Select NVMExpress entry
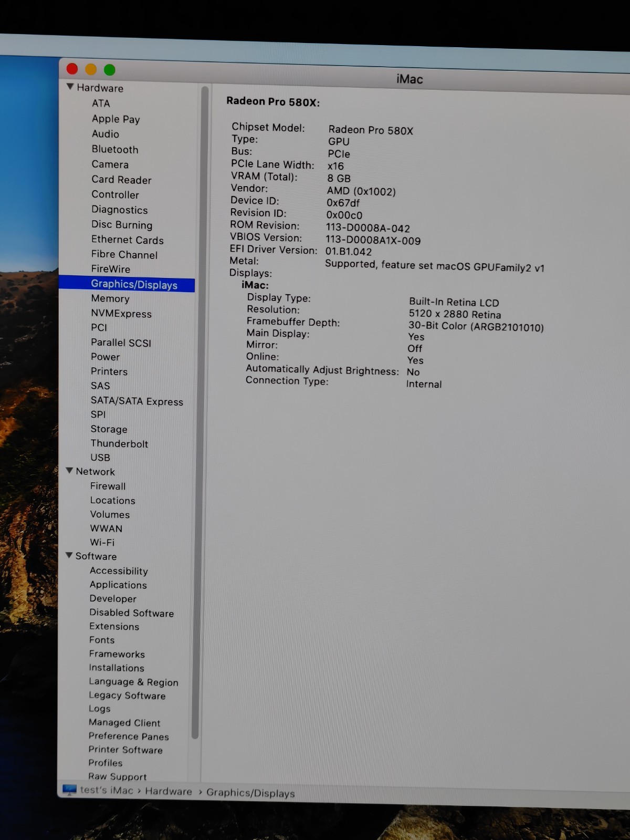This screenshot has height=840, width=630. pos(121,314)
